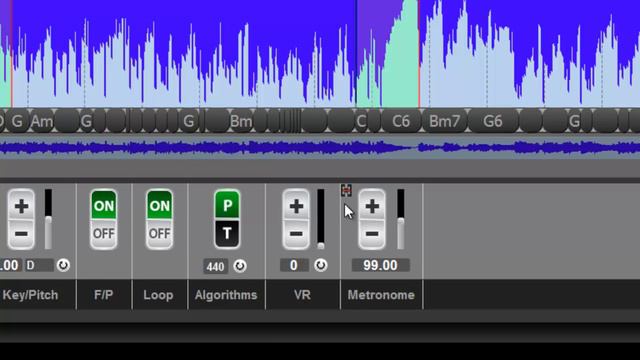The image size is (640, 360).
Task: Click the small overview waveform strip
Action: point(320,147)
